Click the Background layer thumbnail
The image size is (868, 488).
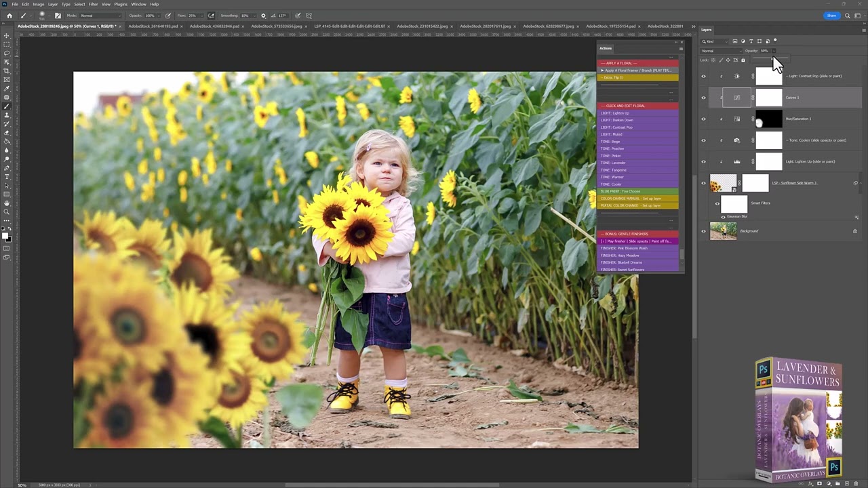723,231
